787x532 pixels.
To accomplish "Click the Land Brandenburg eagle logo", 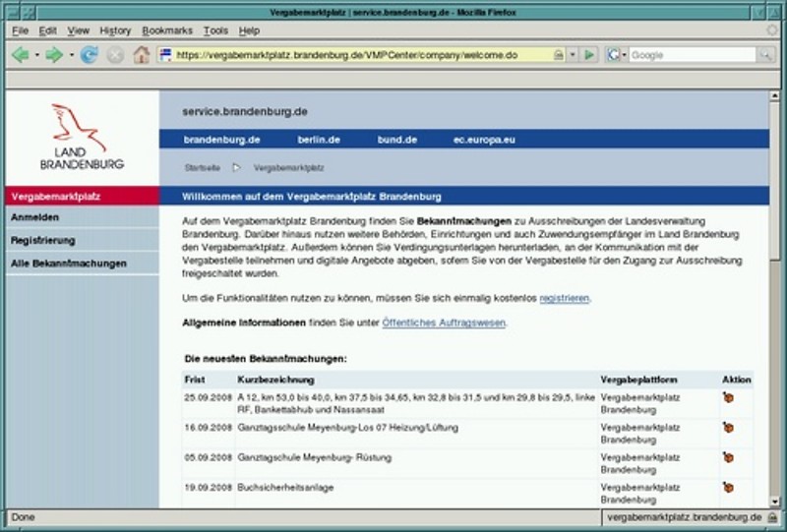I will click(x=82, y=137).
